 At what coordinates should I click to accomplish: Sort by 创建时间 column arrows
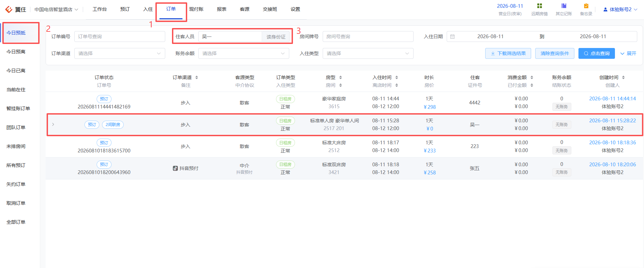point(623,77)
